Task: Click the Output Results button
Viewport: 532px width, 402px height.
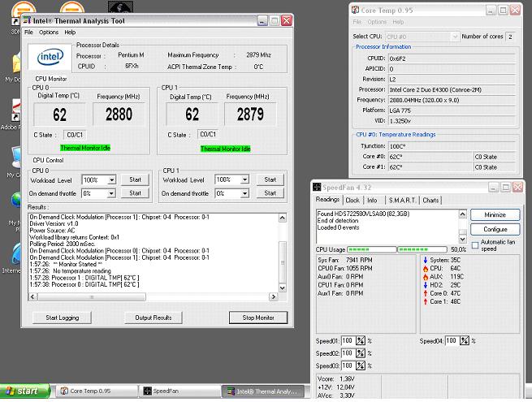Action: [x=154, y=318]
